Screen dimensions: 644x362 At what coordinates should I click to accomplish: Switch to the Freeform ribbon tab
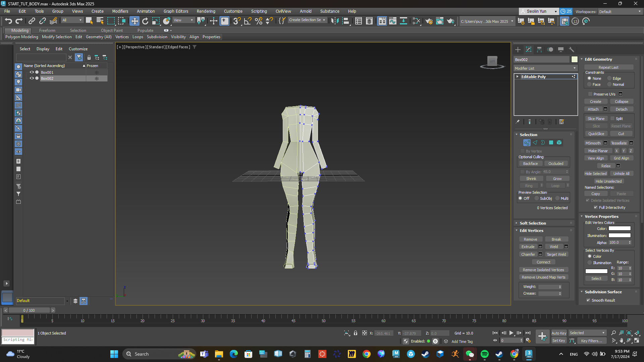point(47,31)
